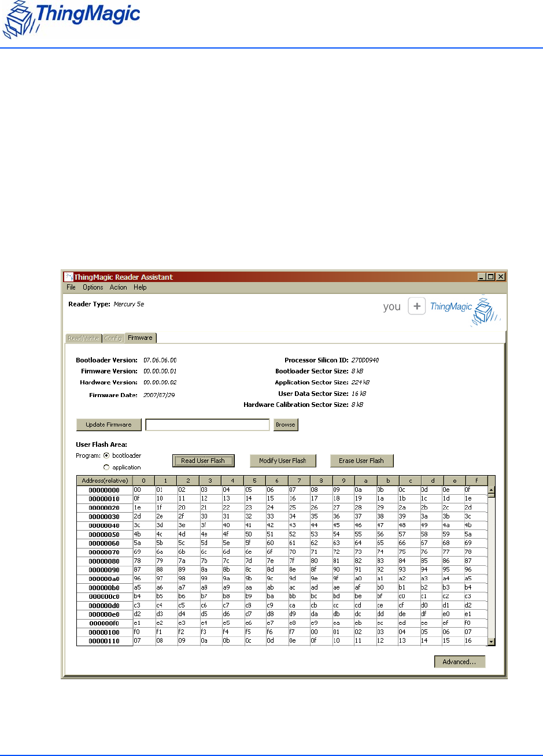Click the Browse button
The image size is (543, 756).
click(286, 425)
